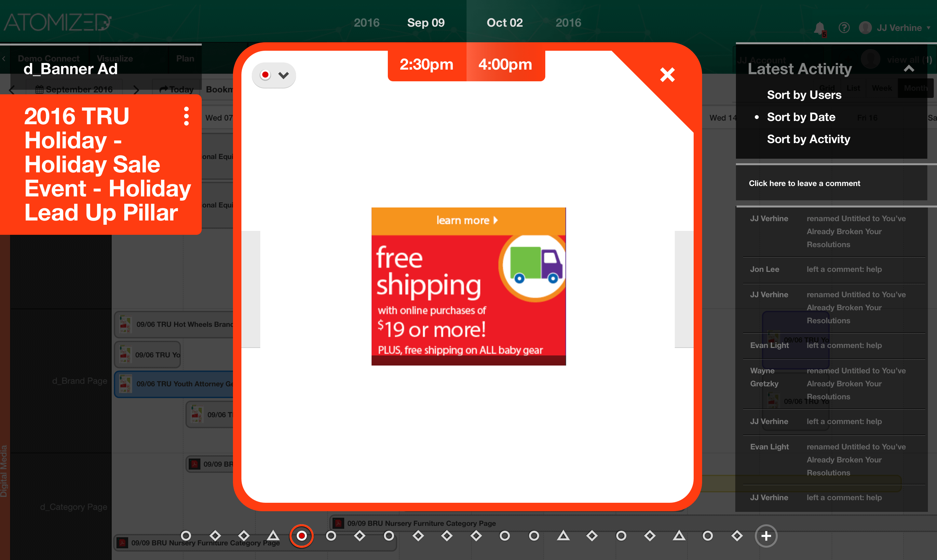The width and height of the screenshot is (937, 560).
Task: Switch calendar to Month view
Action: [x=916, y=88]
